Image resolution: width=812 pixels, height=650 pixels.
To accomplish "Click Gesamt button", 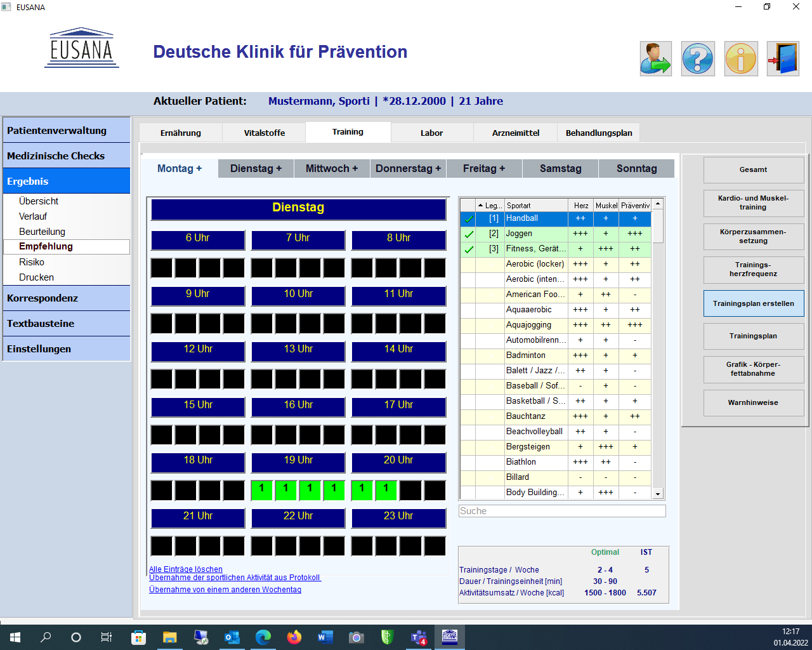I will [754, 169].
